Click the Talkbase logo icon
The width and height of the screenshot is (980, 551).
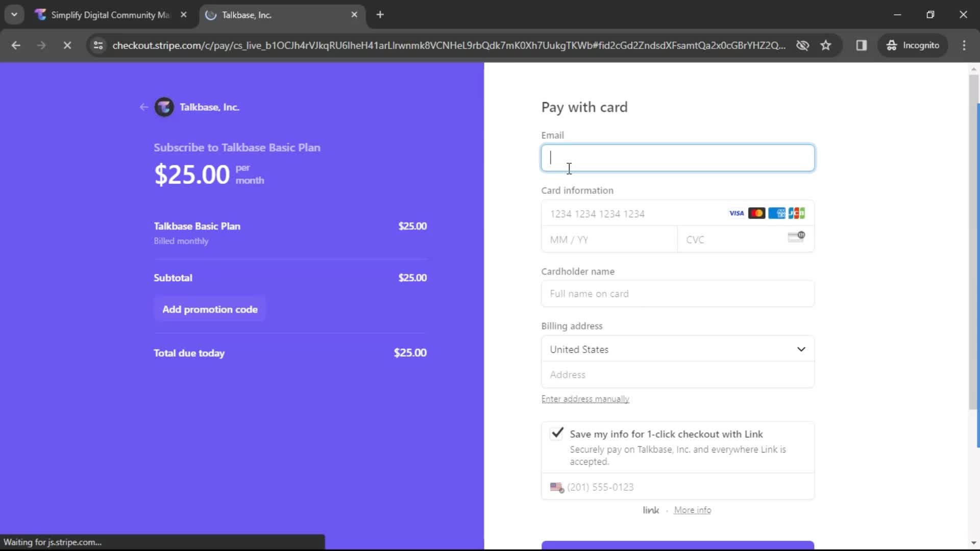[165, 107]
